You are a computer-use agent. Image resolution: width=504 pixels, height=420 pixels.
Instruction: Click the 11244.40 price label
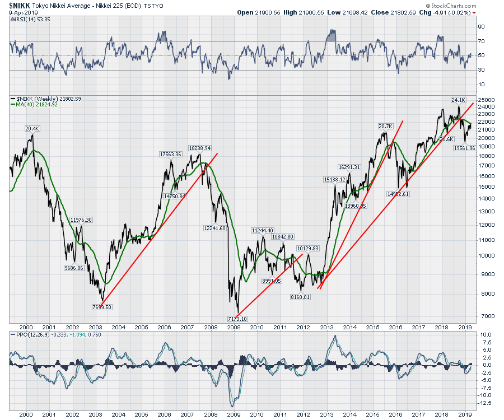(263, 231)
